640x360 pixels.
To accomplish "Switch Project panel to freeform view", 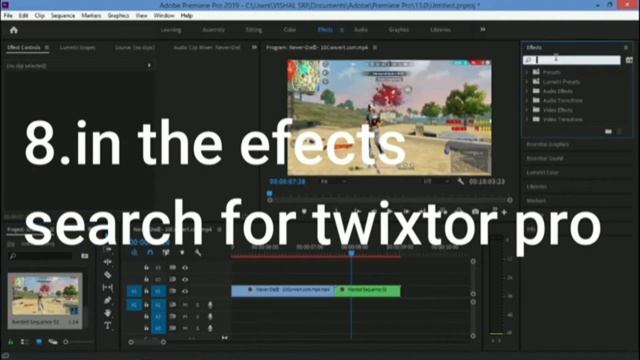I will pyautogui.click(x=53, y=342).
